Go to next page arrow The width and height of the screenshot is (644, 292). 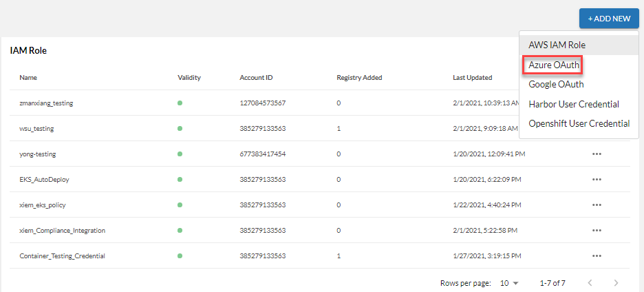point(616,283)
